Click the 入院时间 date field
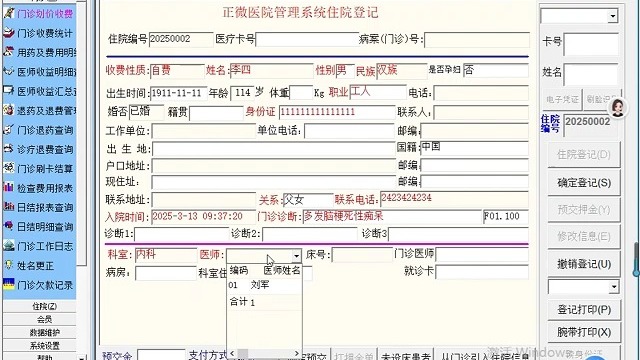 coord(203,217)
